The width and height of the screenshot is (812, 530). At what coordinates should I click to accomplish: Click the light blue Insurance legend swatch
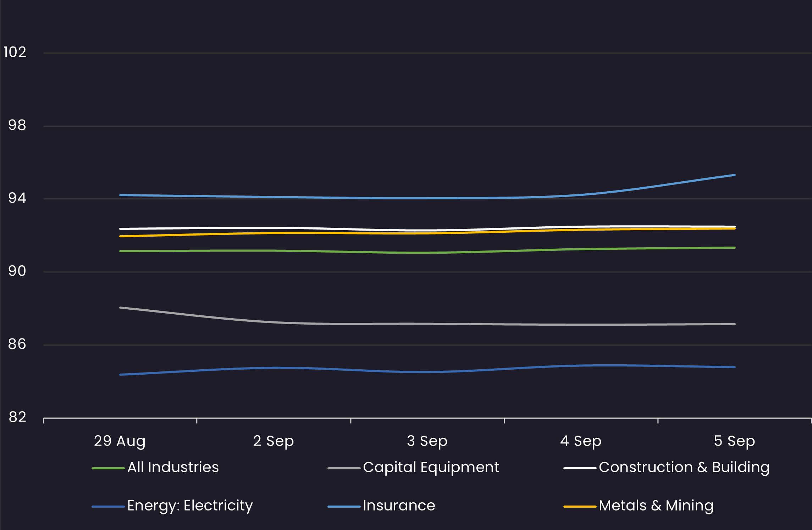click(344, 507)
